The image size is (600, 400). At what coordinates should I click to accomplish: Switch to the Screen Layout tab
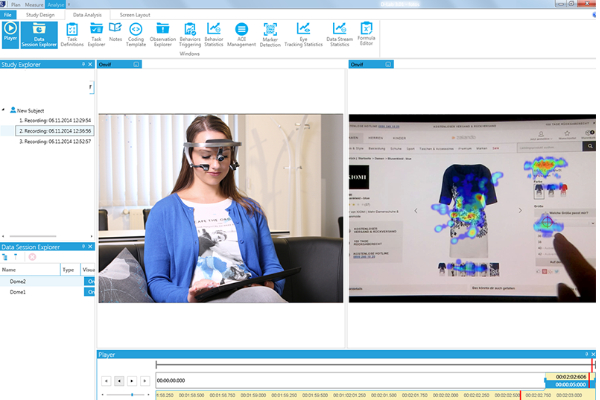click(x=135, y=15)
